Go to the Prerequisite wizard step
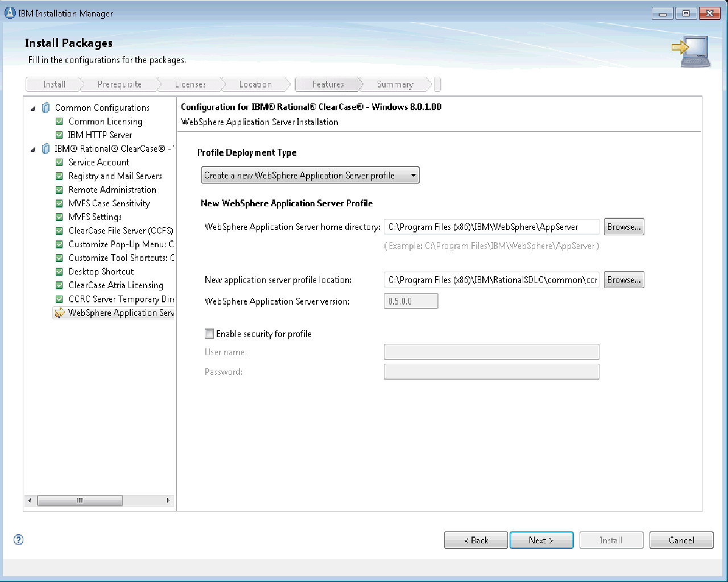Image resolution: width=728 pixels, height=582 pixels. [119, 84]
